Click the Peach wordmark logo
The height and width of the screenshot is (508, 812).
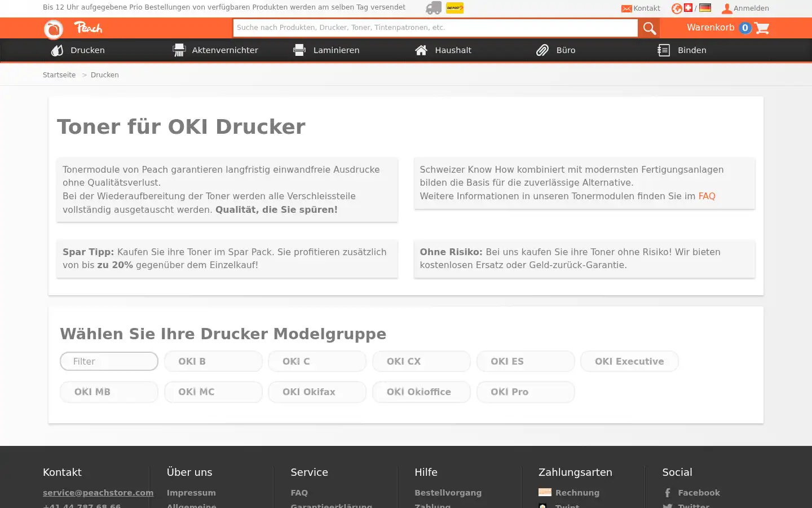pos(89,28)
